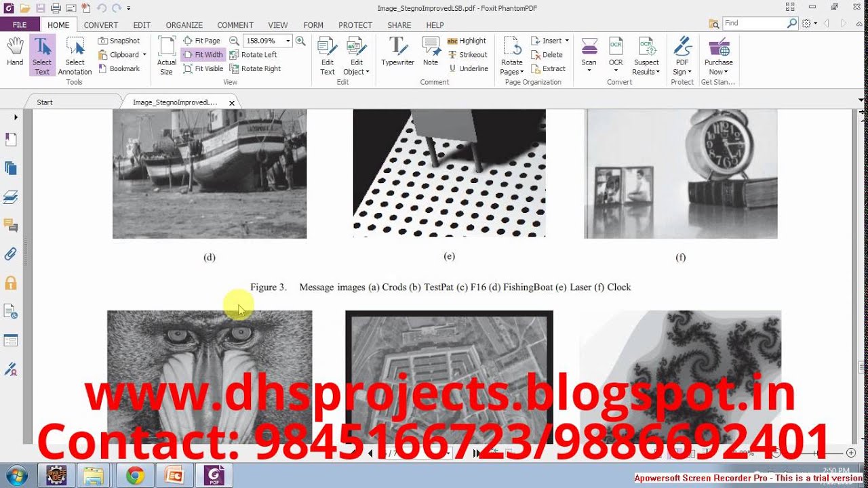
Task: Zoom in with the plus magnifier
Action: [300, 41]
